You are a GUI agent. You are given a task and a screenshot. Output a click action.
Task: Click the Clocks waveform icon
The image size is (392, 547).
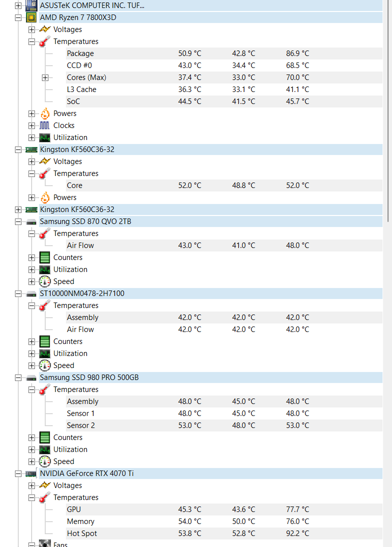[x=44, y=125]
